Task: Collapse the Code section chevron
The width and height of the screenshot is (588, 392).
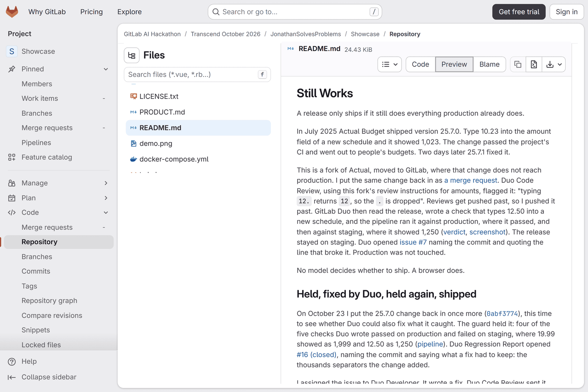Action: [106, 212]
